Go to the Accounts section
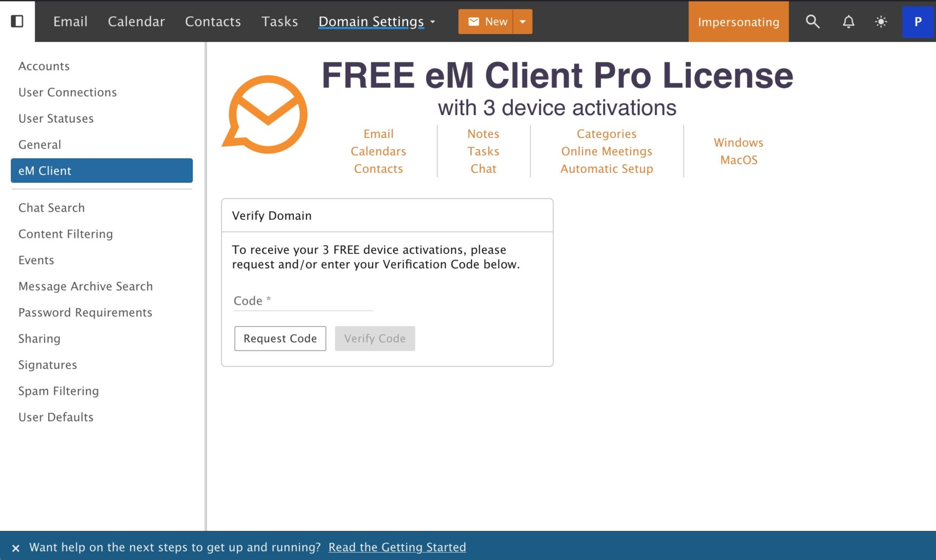The width and height of the screenshot is (936, 560). point(44,66)
